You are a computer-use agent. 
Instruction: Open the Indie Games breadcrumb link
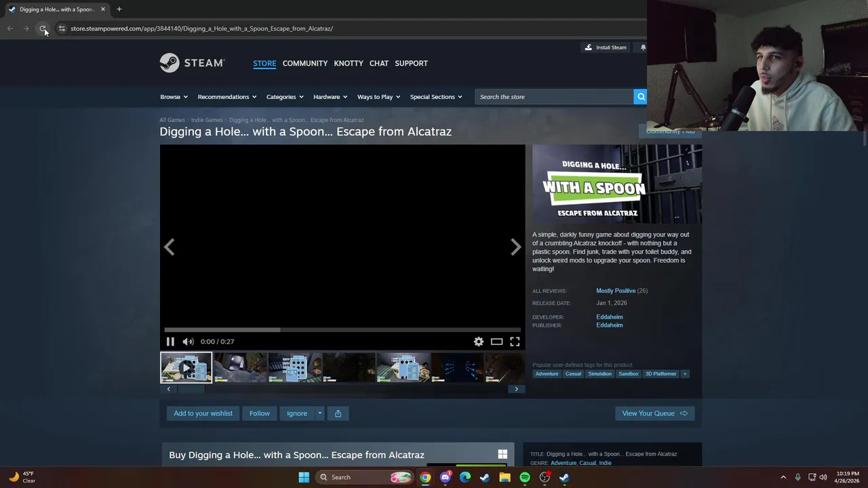(x=207, y=120)
